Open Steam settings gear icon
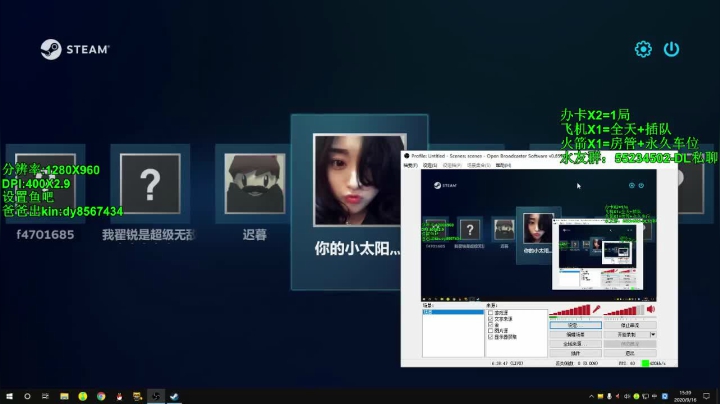This screenshot has width=720, height=404. (x=643, y=49)
